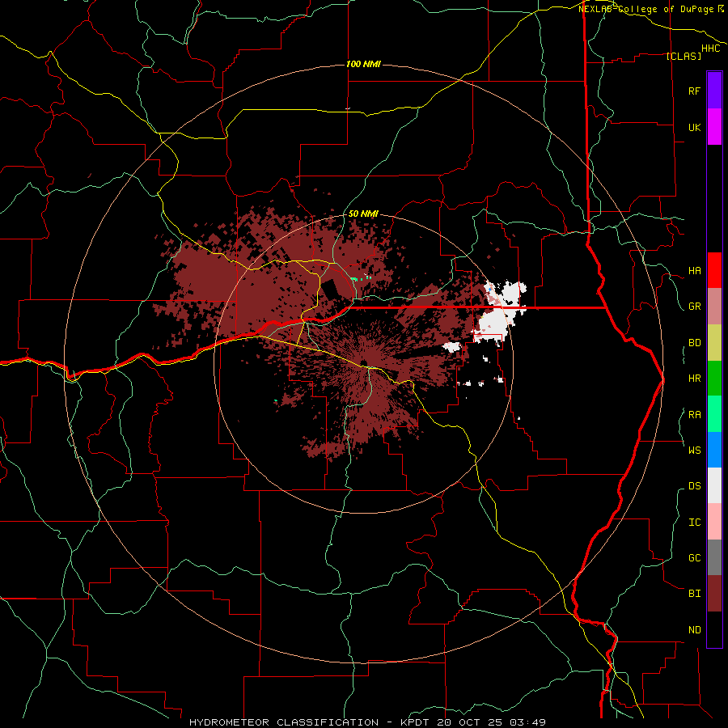The image size is (728, 728).
Task: Click the HYDROMETEOR CLASSIFICATION title text
Action: pos(284,722)
